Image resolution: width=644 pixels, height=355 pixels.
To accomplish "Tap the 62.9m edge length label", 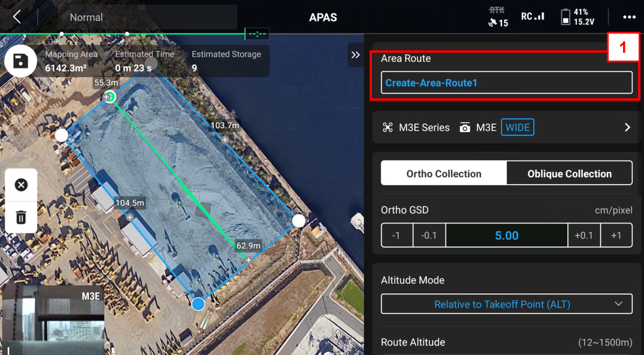I will (248, 246).
